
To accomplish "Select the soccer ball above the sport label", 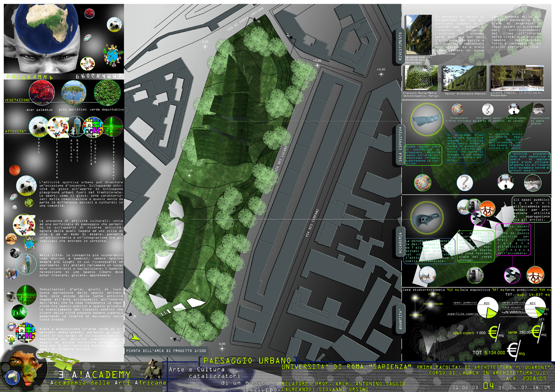I will pyautogui.click(x=39, y=128).
